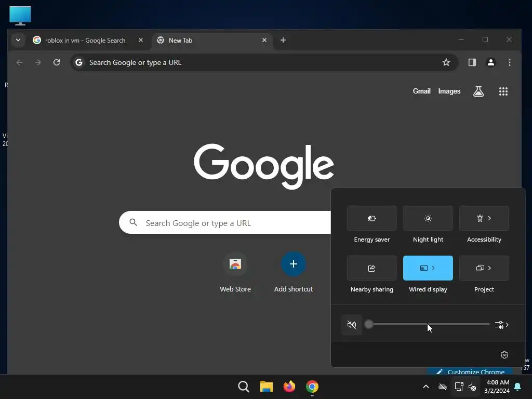Close the roblox in vm tab
The height and width of the screenshot is (399, 532).
(140, 40)
